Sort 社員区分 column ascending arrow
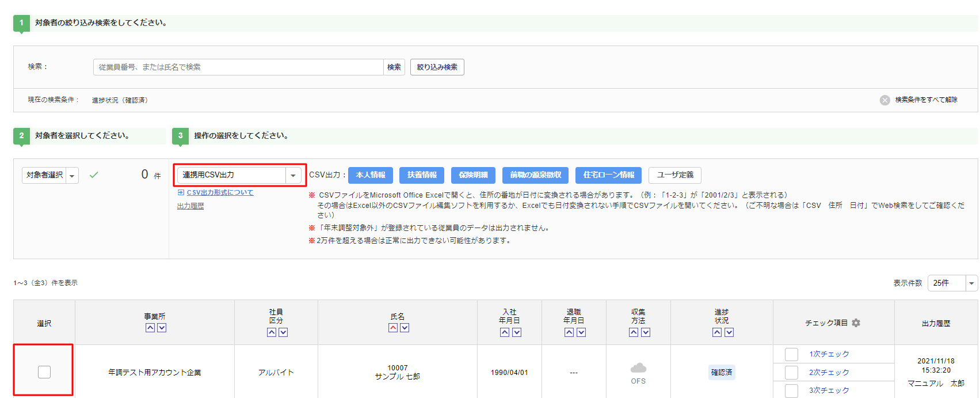The image size is (980, 398). coord(272,332)
